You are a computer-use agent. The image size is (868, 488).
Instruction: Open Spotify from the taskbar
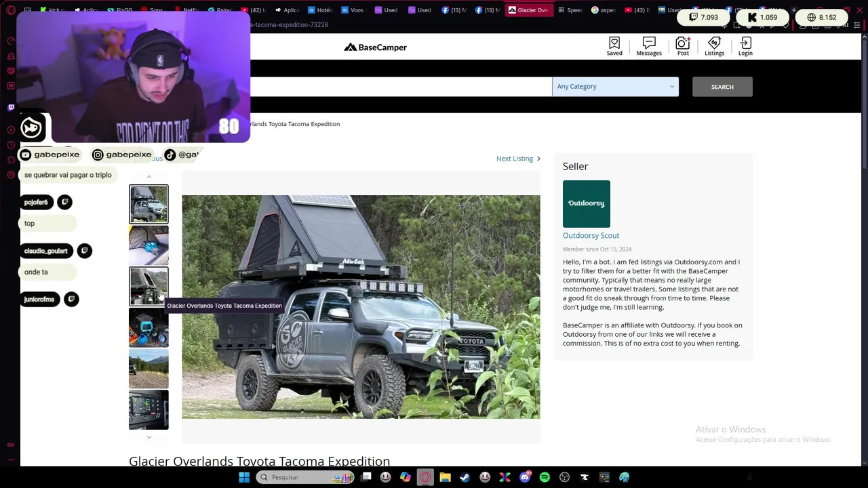tap(545, 477)
